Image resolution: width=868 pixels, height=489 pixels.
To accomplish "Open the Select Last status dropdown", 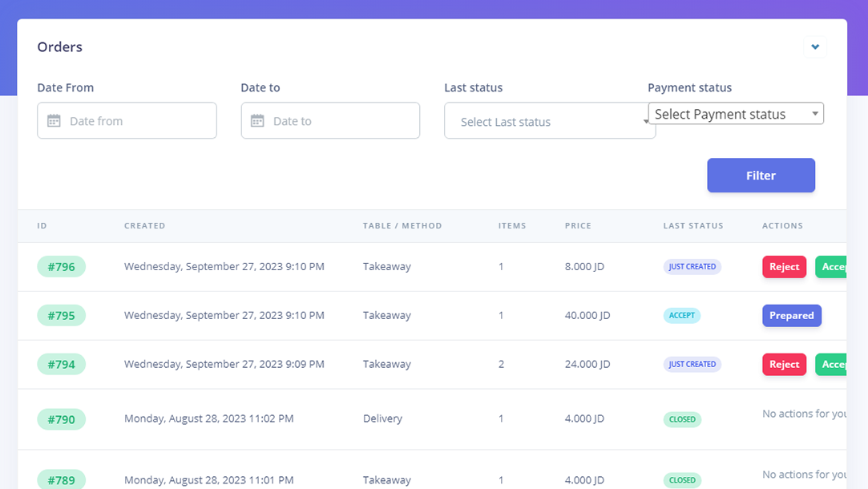I will click(549, 122).
